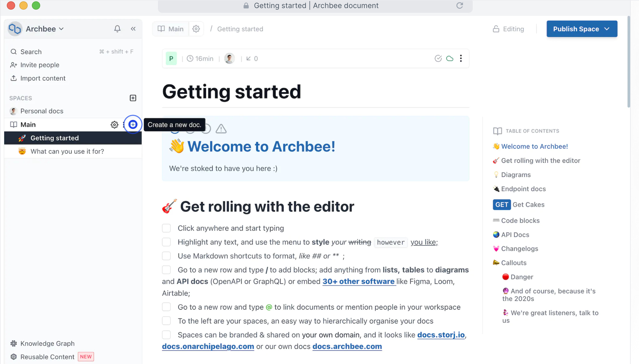Open Reusable Content
Viewport: 639px width, 364px height.
[42, 357]
